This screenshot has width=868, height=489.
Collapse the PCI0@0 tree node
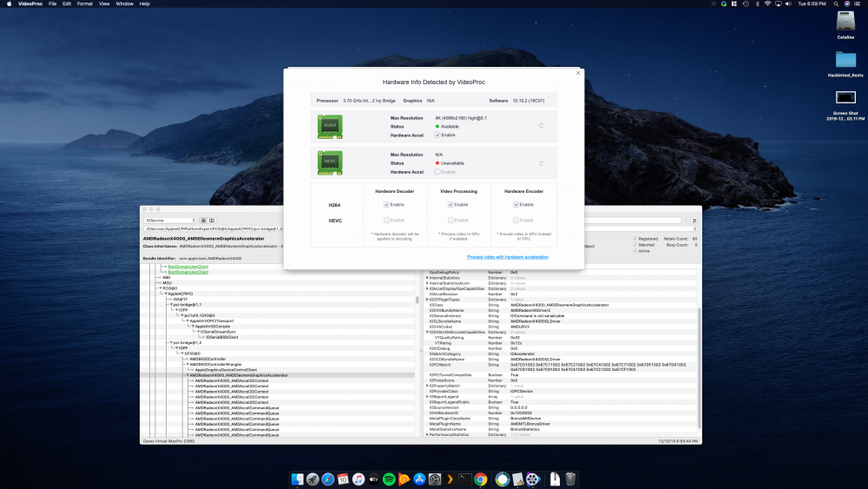(161, 288)
